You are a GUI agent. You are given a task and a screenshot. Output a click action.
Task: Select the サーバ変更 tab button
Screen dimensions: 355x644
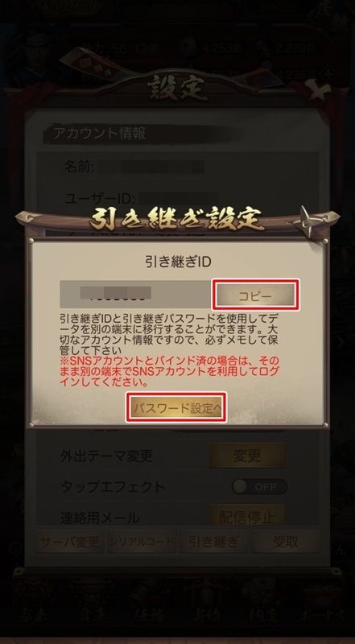[x=69, y=541]
